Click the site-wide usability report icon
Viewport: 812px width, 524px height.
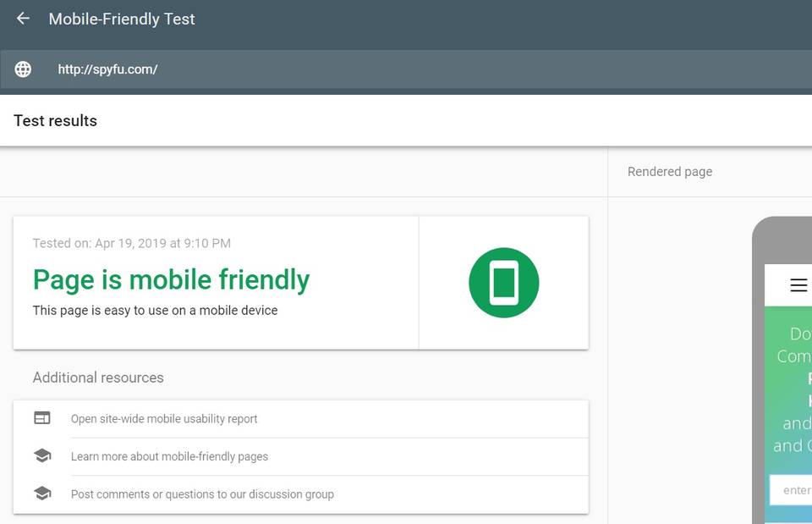coord(42,417)
